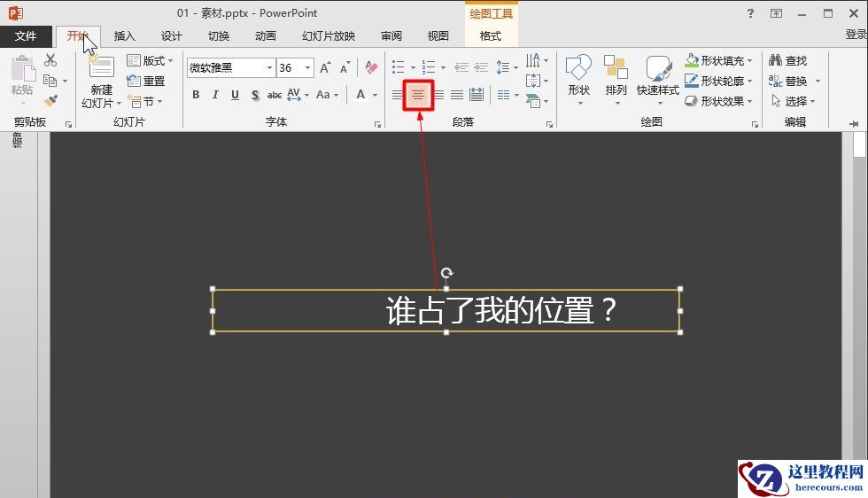Toggle italic formatting with I button

pyautogui.click(x=215, y=95)
